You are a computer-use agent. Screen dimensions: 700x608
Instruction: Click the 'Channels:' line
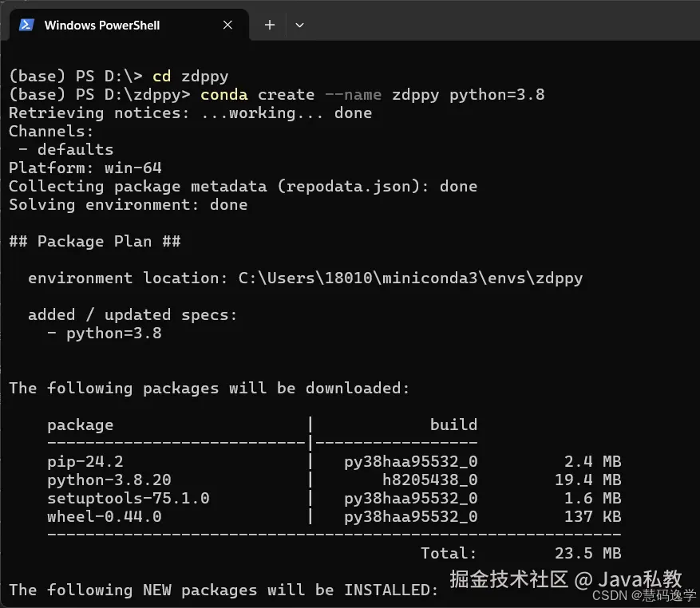pos(51,131)
